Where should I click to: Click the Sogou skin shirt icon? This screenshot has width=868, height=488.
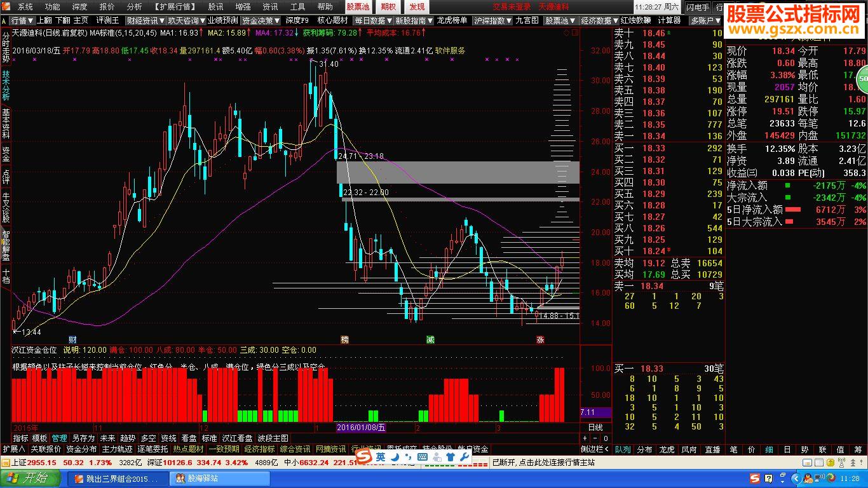(451, 457)
